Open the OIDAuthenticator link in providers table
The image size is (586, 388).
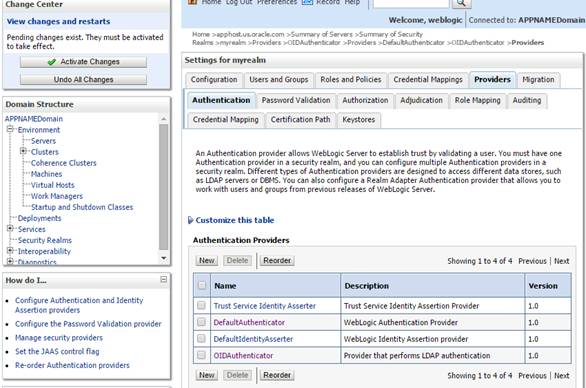[x=243, y=355]
